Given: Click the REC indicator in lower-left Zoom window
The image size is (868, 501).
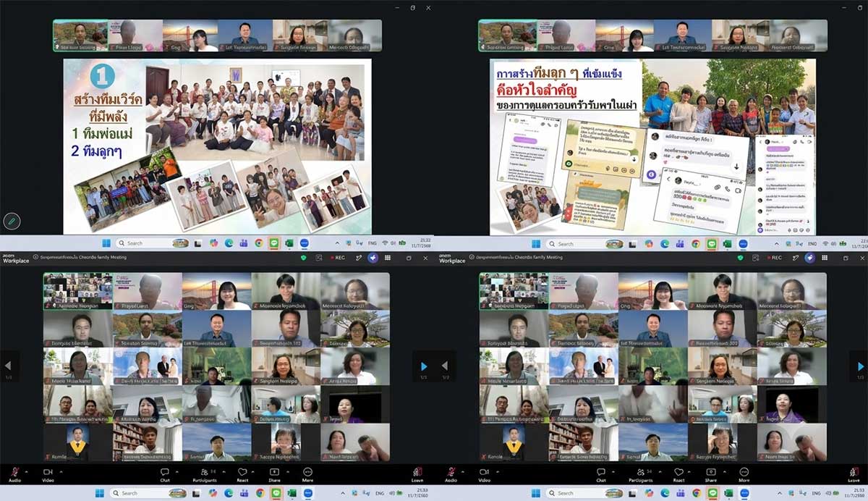Looking at the screenshot, I should 338,258.
